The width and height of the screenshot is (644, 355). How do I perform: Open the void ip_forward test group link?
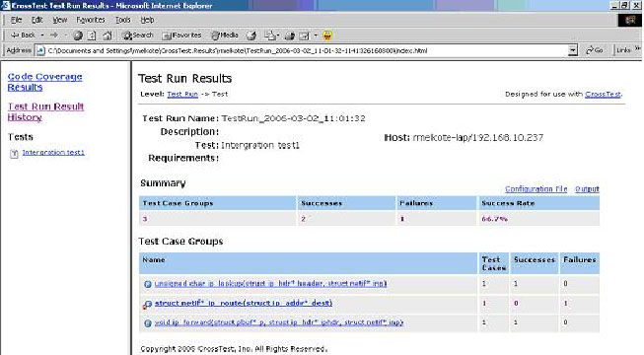pos(279,322)
